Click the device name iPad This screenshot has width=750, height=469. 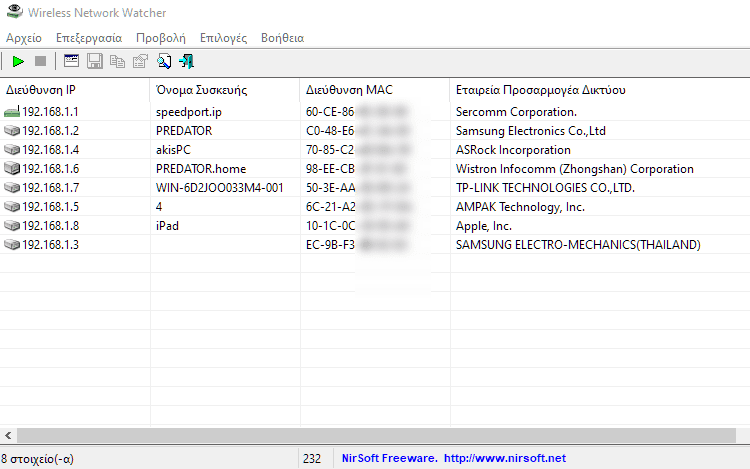(x=167, y=225)
